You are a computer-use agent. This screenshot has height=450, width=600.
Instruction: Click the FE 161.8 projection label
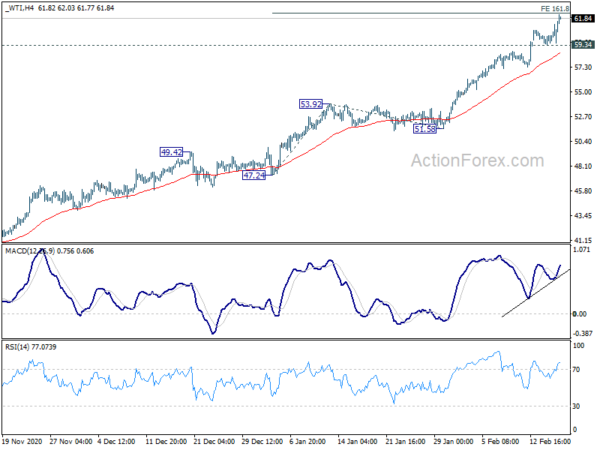555,8
